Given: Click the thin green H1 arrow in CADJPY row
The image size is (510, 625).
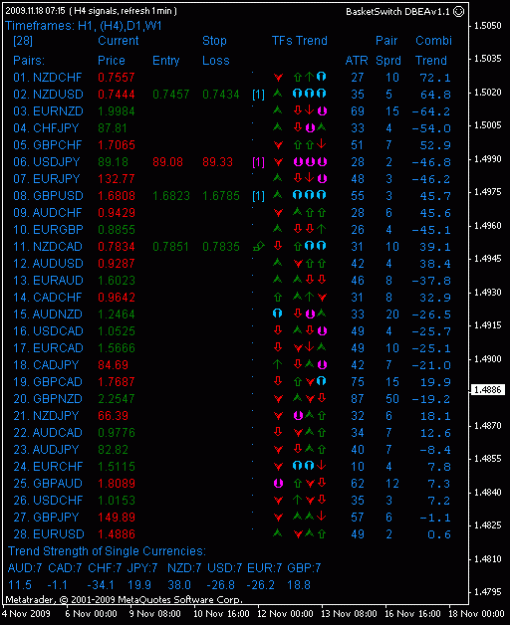Looking at the screenshot, I should 277,364.
